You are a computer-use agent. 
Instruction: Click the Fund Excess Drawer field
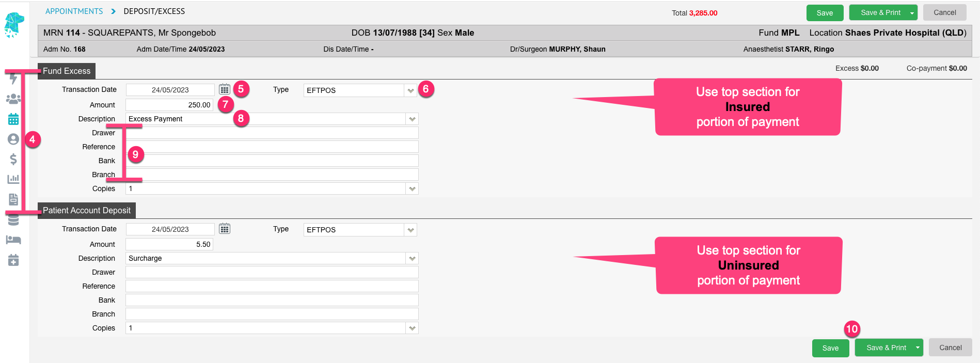(x=272, y=133)
